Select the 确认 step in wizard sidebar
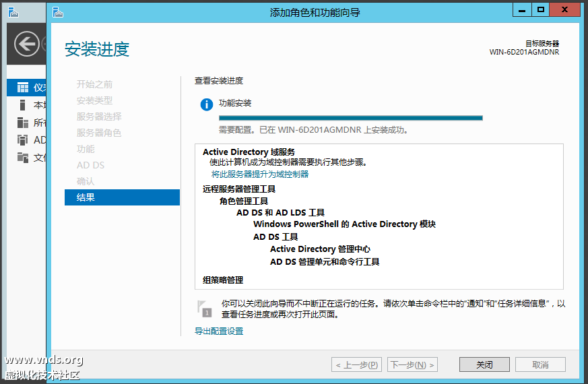Screen dimensions: 588x384 [86, 181]
